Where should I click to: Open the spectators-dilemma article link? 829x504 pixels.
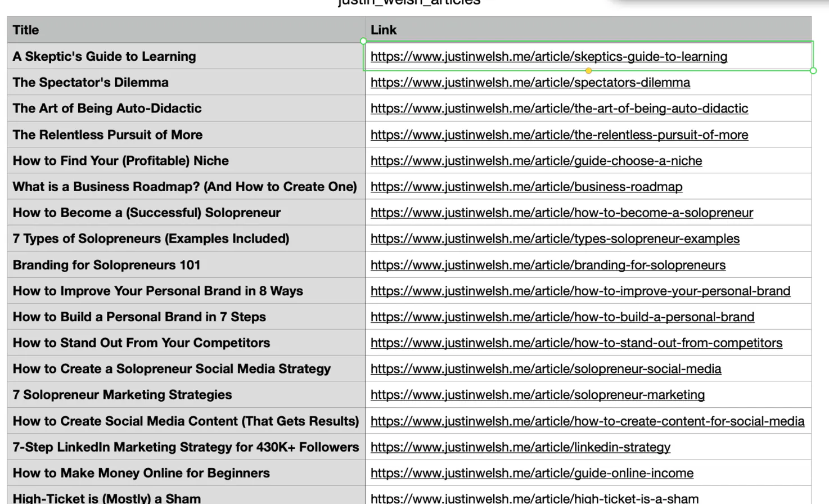[x=530, y=83]
